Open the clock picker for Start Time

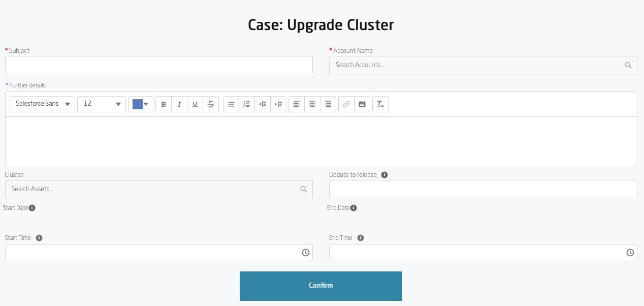tap(306, 253)
